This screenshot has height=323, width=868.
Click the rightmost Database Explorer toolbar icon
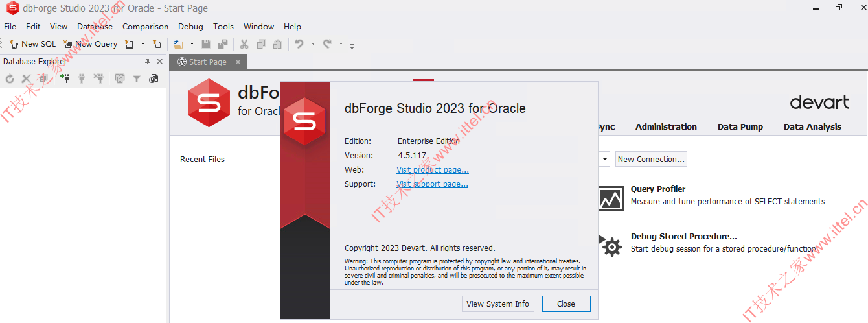[154, 78]
